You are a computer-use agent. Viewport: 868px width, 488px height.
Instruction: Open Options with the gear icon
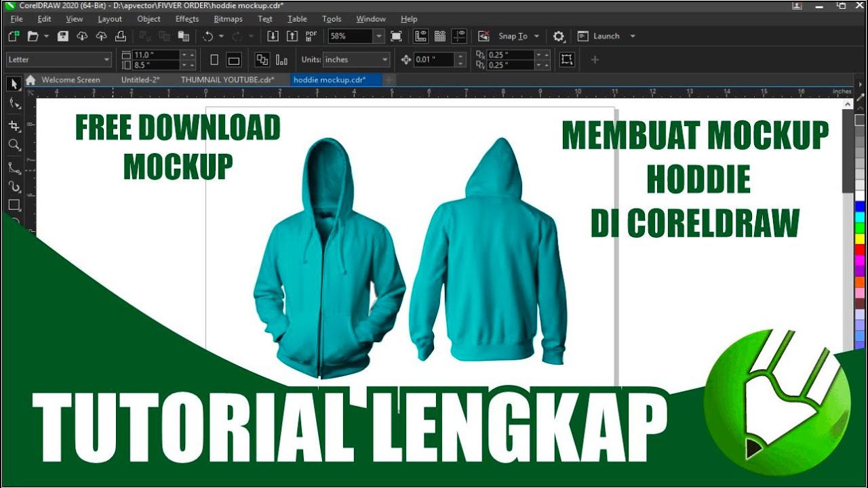pyautogui.click(x=559, y=36)
